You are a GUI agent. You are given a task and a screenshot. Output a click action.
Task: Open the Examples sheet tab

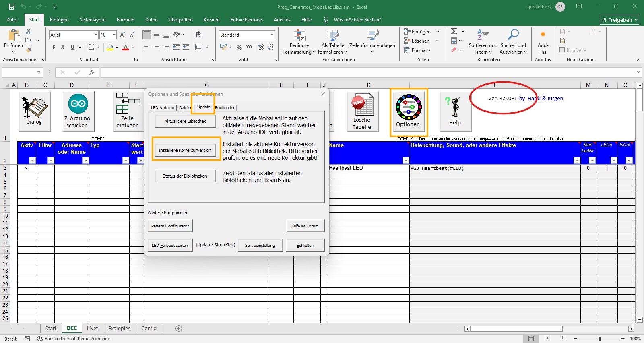tap(119, 328)
